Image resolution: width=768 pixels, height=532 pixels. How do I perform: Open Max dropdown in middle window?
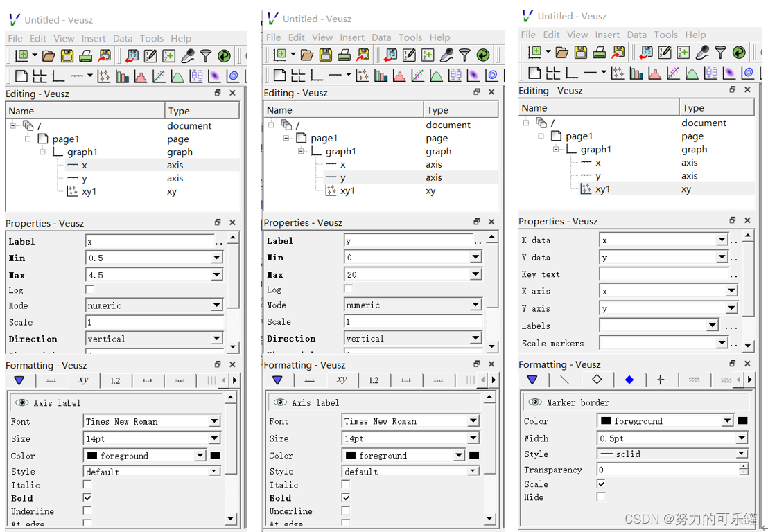[x=475, y=274]
